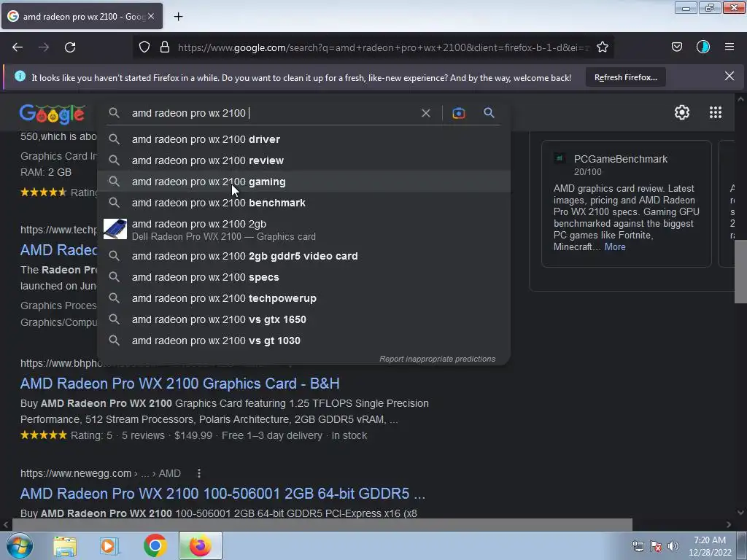
Task: Open the Save to Pocket icon
Action: pos(676,47)
